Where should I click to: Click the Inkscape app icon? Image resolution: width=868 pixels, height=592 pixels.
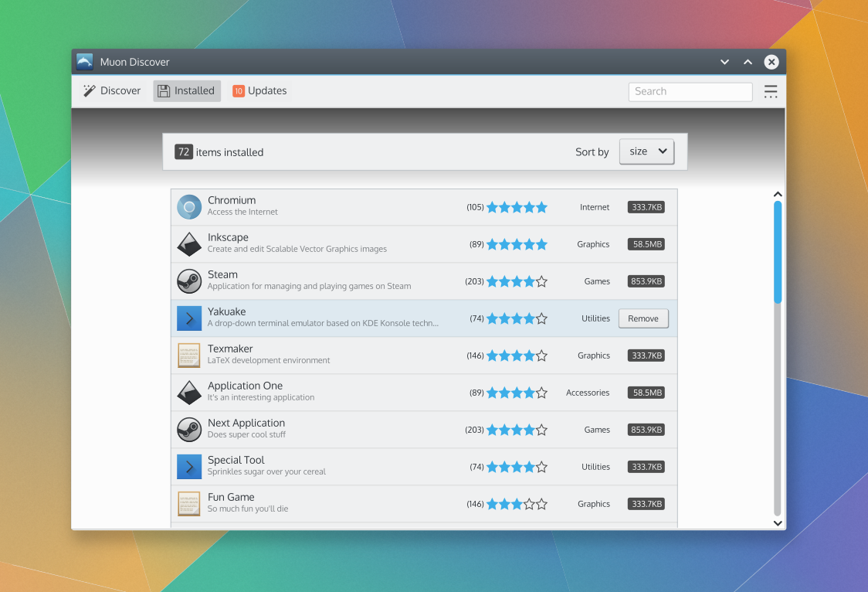[x=189, y=244]
